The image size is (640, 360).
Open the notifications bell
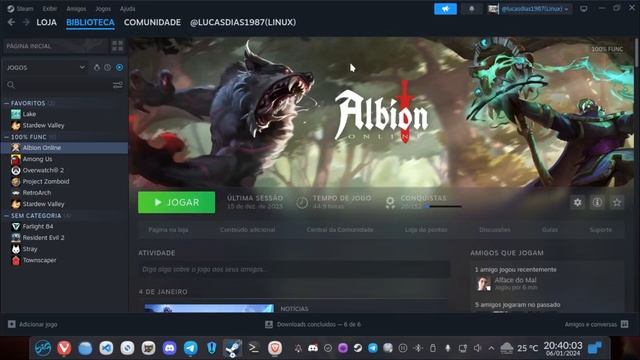(x=471, y=9)
